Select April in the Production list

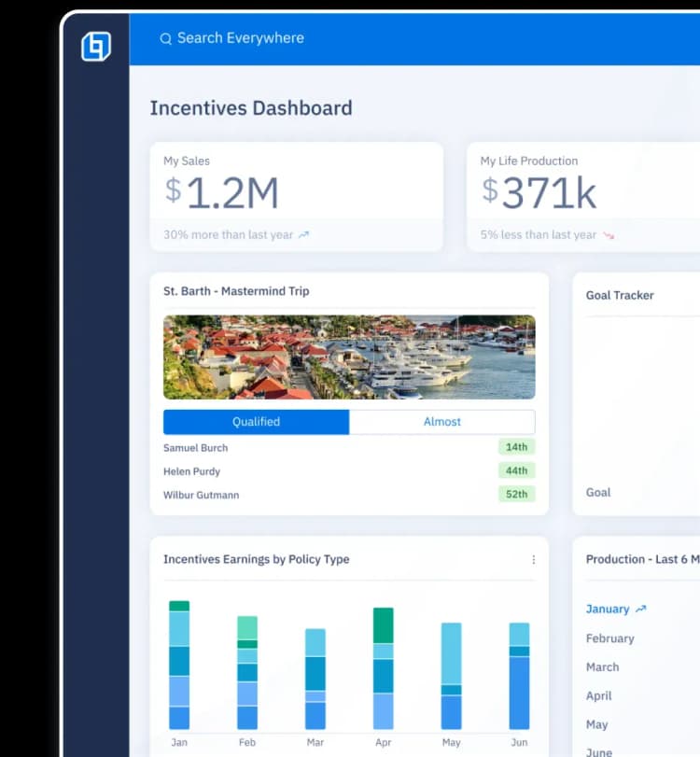(599, 696)
